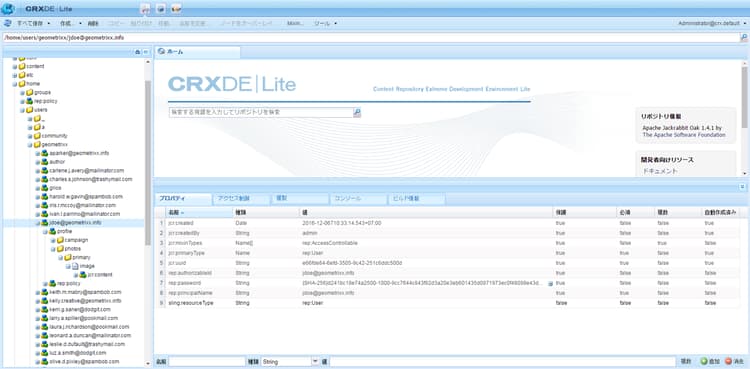Viewport: 750px width, 369px height.
Task: Sort by the 種類 column header
Action: point(266,212)
